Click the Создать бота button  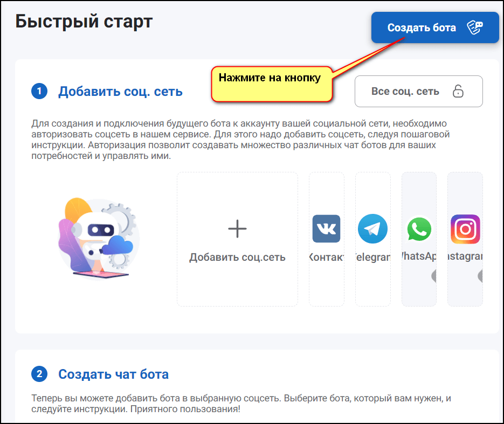tap(422, 28)
